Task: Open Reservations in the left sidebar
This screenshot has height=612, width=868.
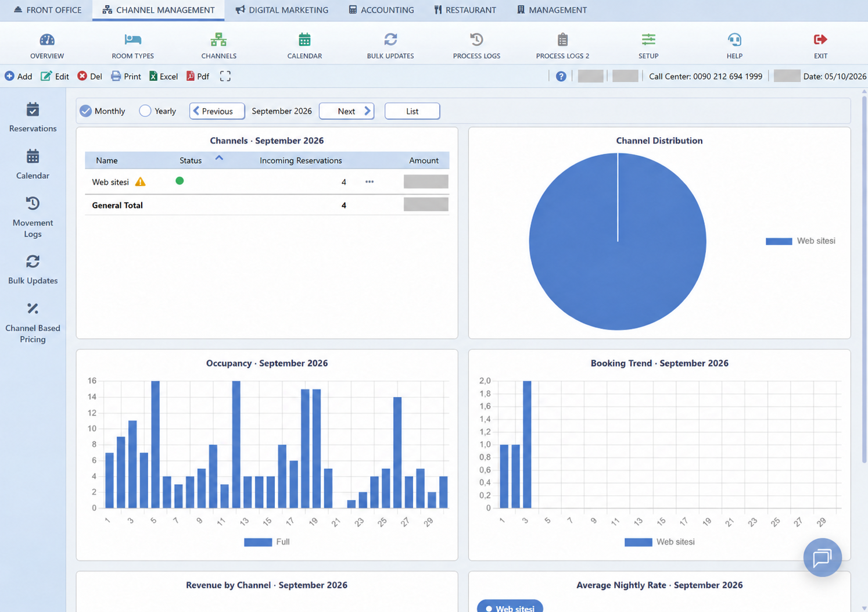Action: pyautogui.click(x=33, y=117)
